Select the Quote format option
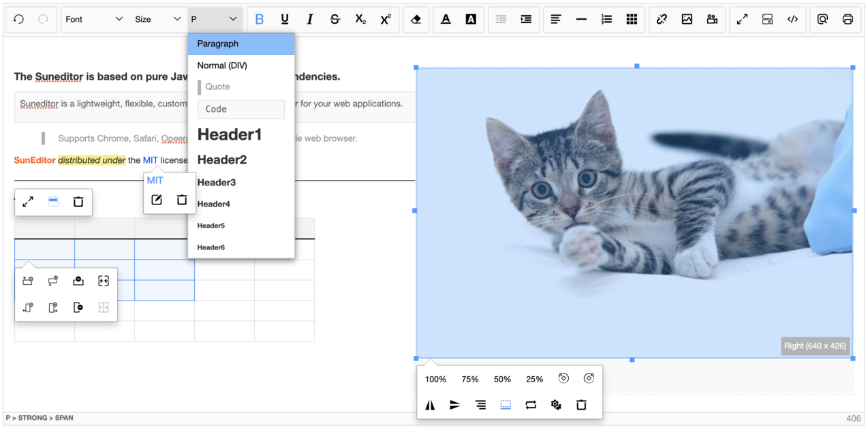 click(241, 87)
